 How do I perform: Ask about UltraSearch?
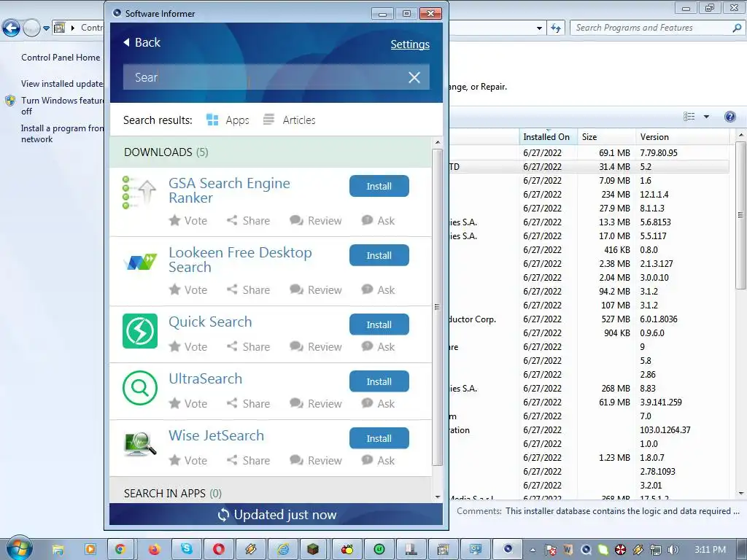(x=379, y=403)
